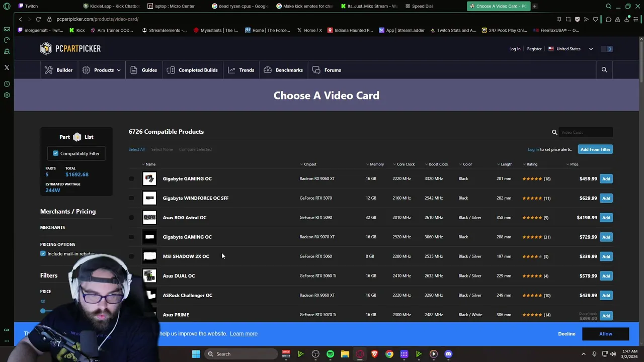Add the Gigabyte WINDFORCE OC SFF card
Image resolution: width=644 pixels, height=362 pixels.
click(x=606, y=198)
